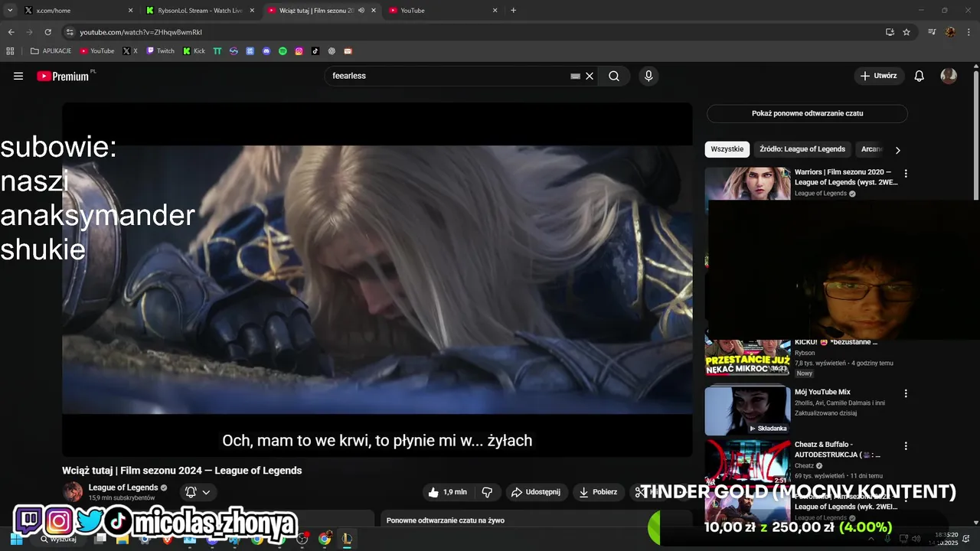Click the Utwórz create button
The image size is (980, 551).
[x=878, y=76]
